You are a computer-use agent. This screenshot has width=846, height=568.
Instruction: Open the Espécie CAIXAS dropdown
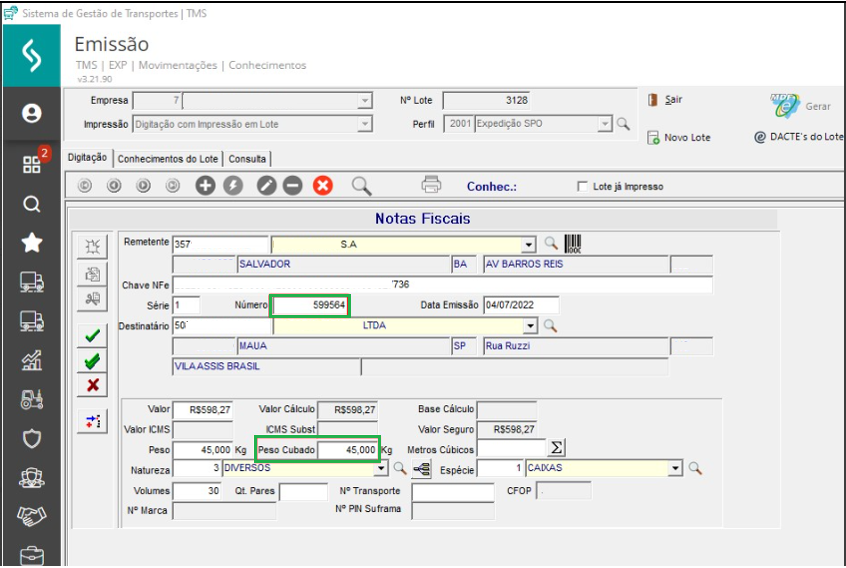coord(674,468)
